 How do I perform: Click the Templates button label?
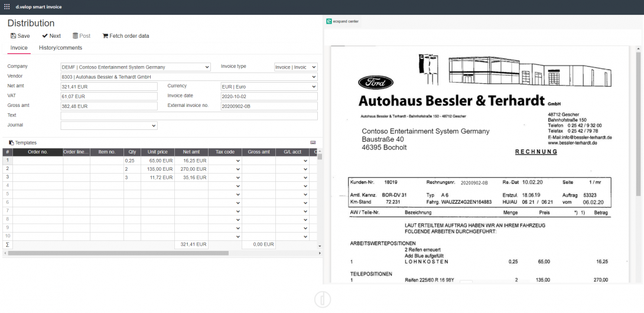pyautogui.click(x=26, y=142)
